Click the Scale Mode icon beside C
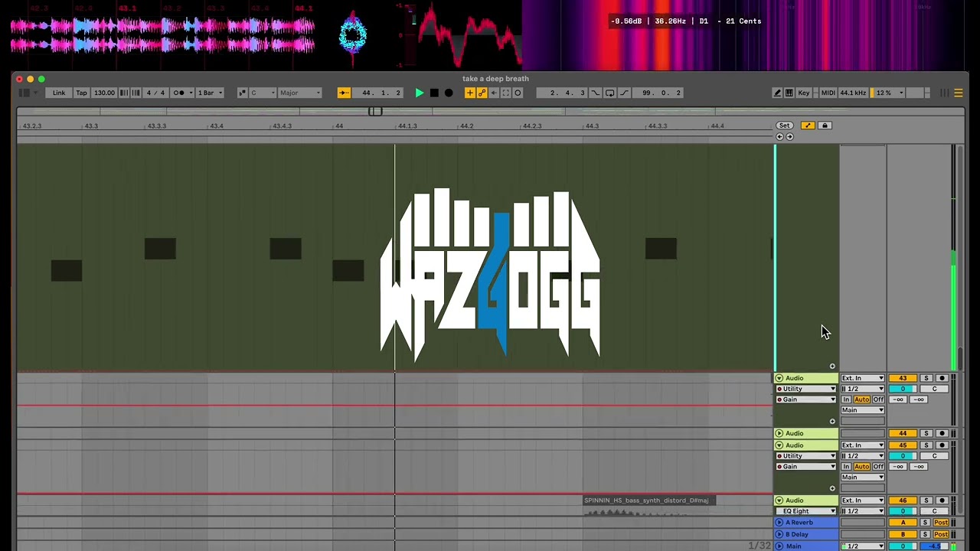The width and height of the screenshot is (980, 551). tap(242, 93)
